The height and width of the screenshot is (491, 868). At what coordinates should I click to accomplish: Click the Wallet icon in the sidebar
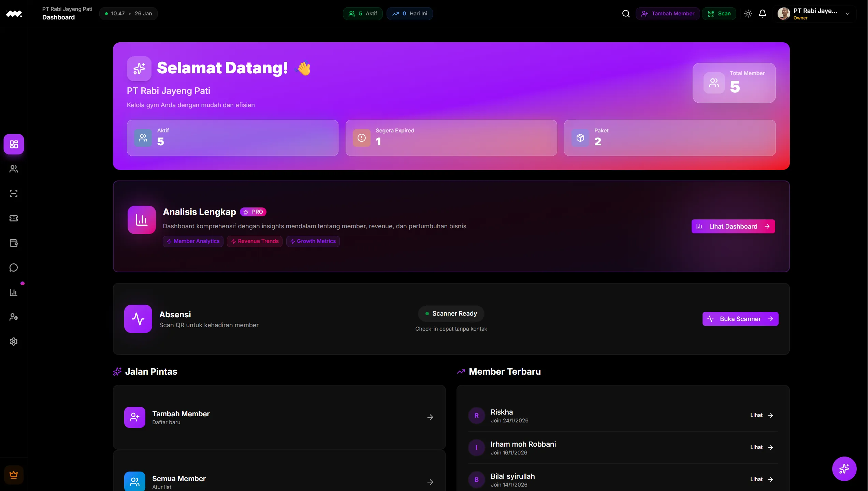tap(14, 243)
